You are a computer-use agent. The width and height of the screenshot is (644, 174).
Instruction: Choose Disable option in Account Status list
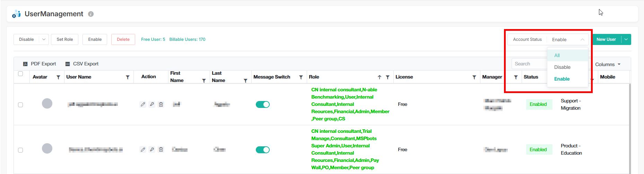(x=562, y=67)
